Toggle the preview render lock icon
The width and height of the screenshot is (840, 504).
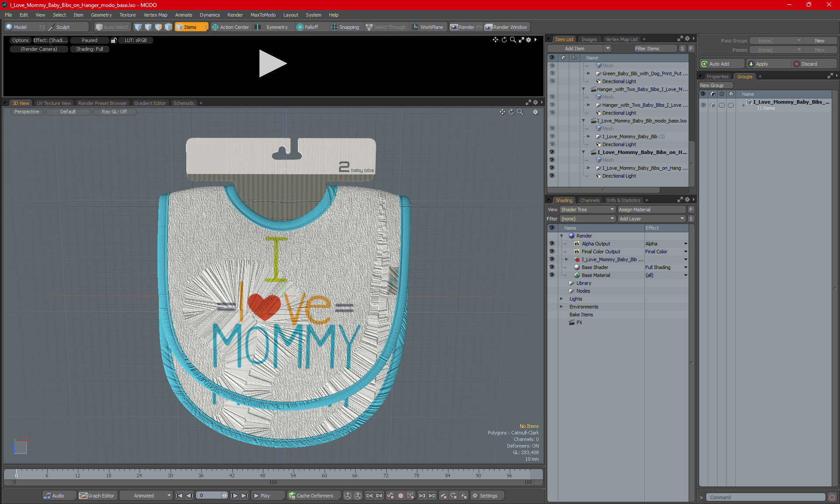tap(114, 40)
